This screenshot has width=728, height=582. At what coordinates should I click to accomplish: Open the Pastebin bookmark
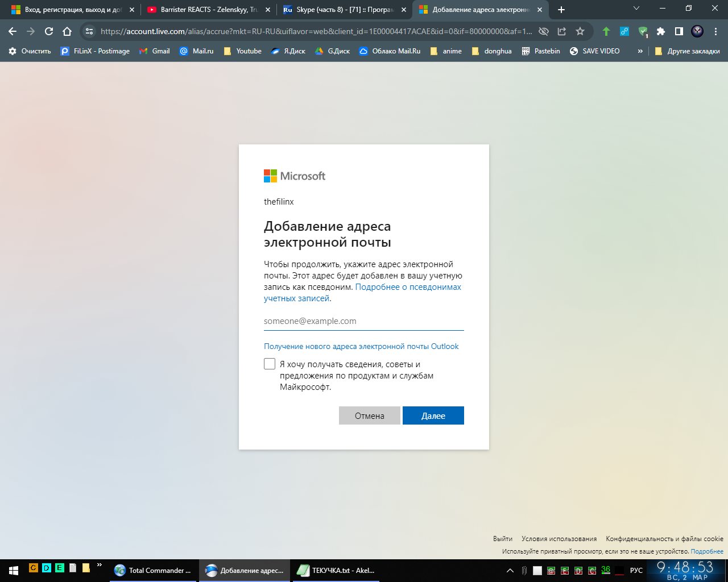tap(541, 51)
